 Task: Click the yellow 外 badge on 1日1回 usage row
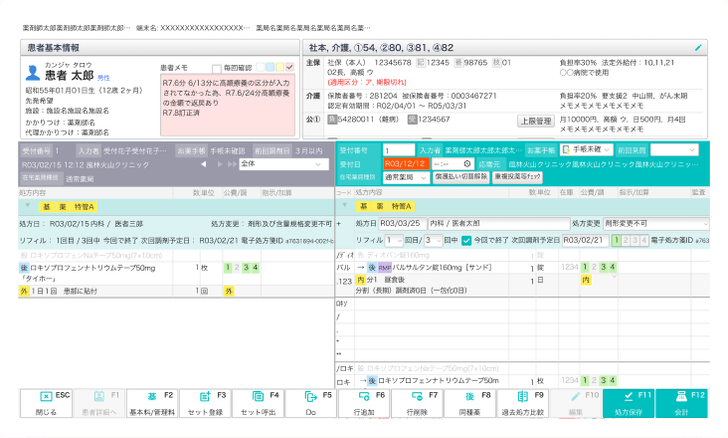(24, 291)
